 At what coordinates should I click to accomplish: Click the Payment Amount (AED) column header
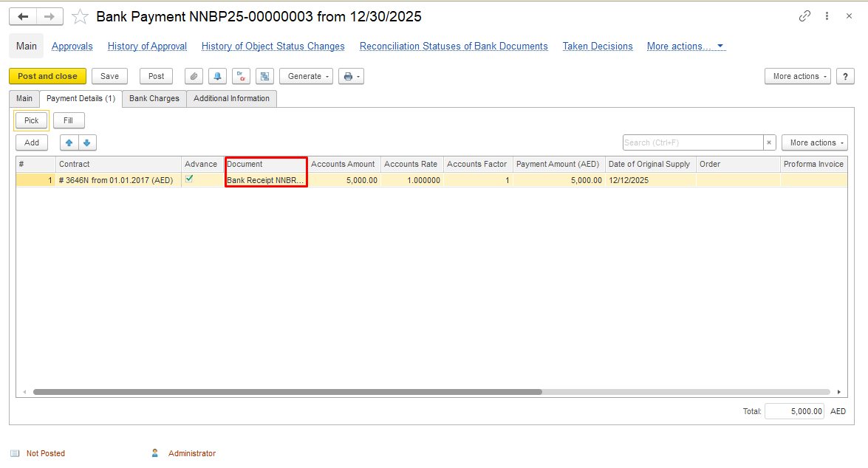click(x=558, y=165)
